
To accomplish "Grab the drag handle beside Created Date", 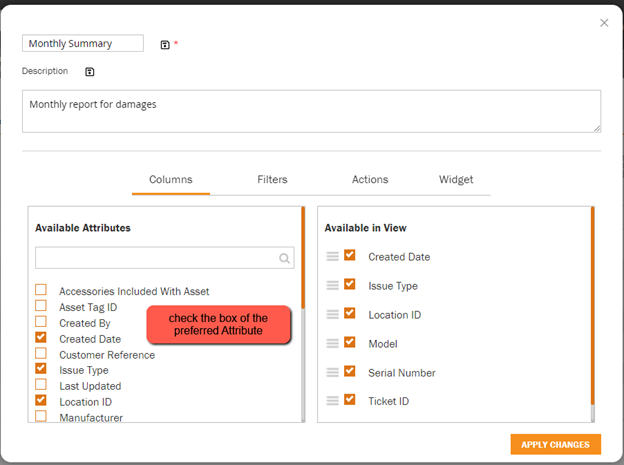I will click(332, 256).
